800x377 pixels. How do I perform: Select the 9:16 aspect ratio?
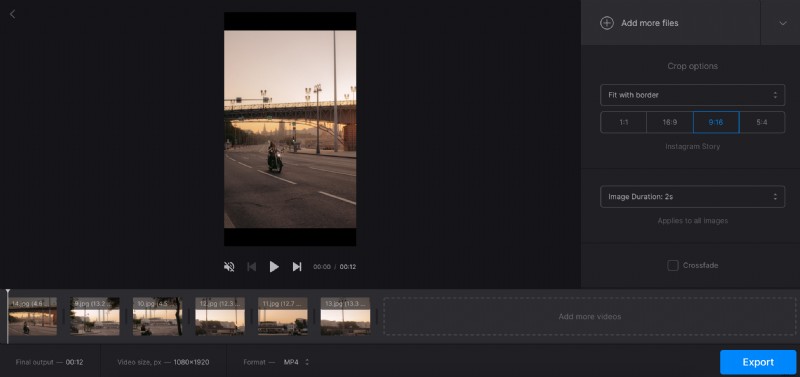(716, 122)
